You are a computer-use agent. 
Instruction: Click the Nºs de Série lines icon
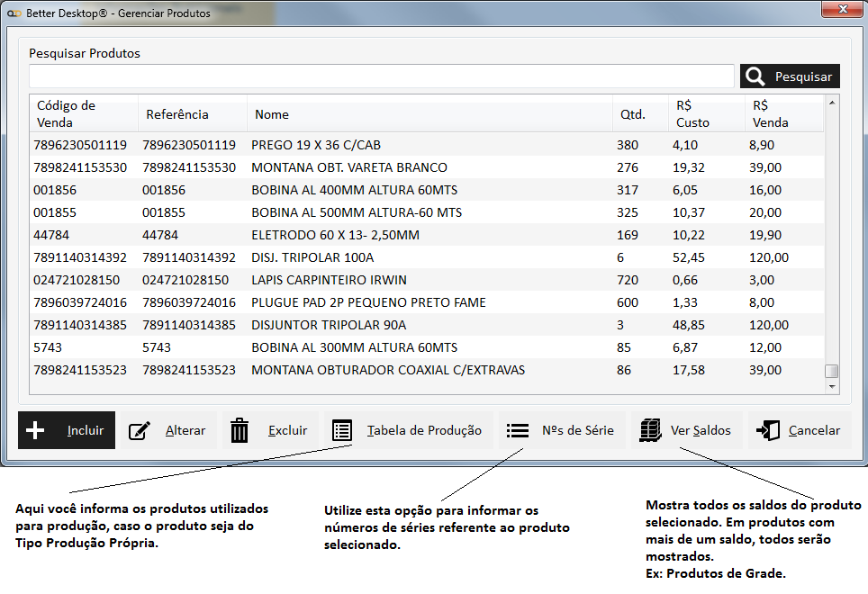517,430
